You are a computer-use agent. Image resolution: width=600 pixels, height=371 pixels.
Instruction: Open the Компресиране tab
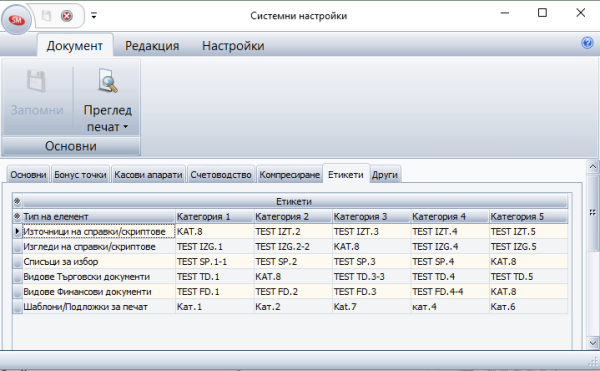point(289,175)
